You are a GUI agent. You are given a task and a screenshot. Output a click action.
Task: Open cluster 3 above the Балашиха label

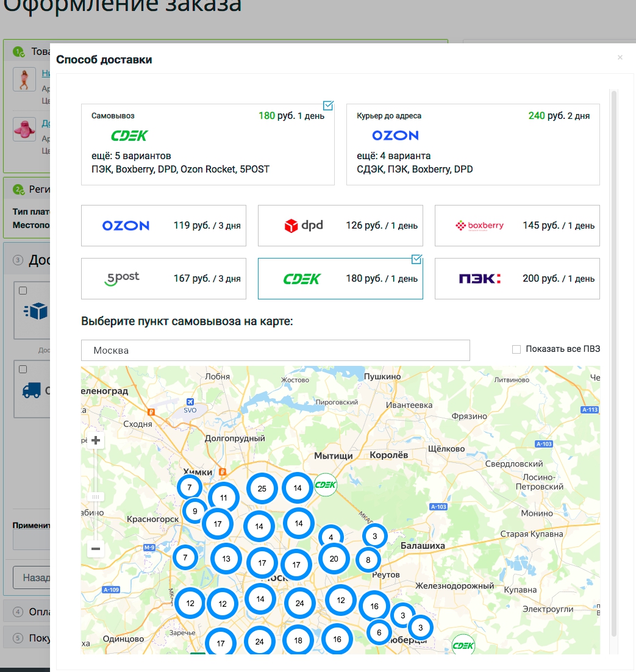point(375,536)
